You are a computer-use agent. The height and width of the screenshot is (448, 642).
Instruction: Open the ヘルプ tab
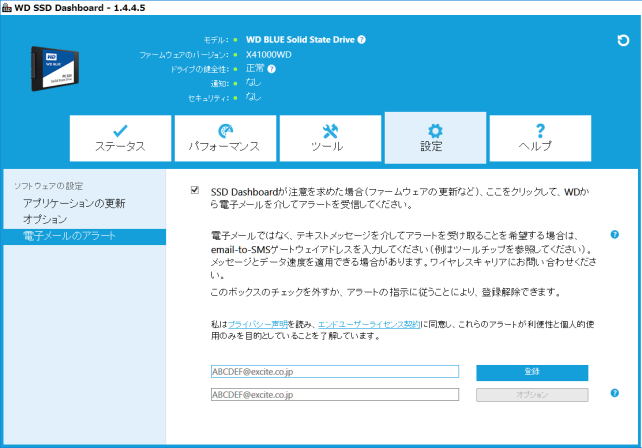[540, 138]
